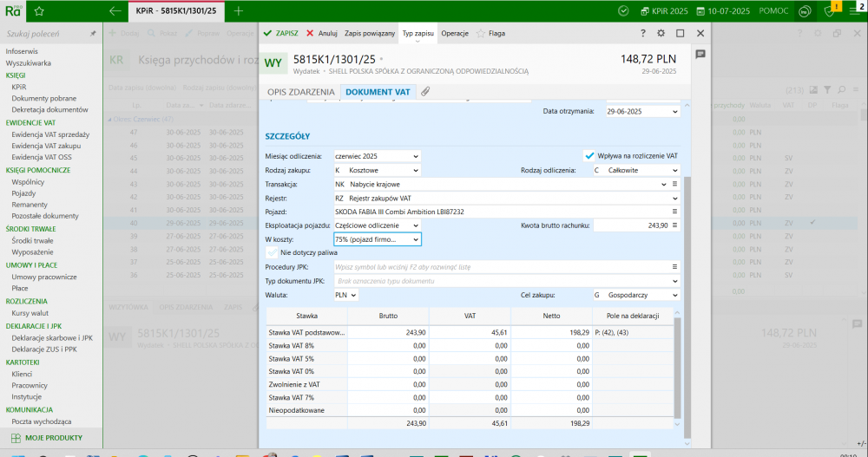Expand the 'Cel zakupu' dropdown
The width and height of the screenshot is (868, 457).
pos(674,295)
